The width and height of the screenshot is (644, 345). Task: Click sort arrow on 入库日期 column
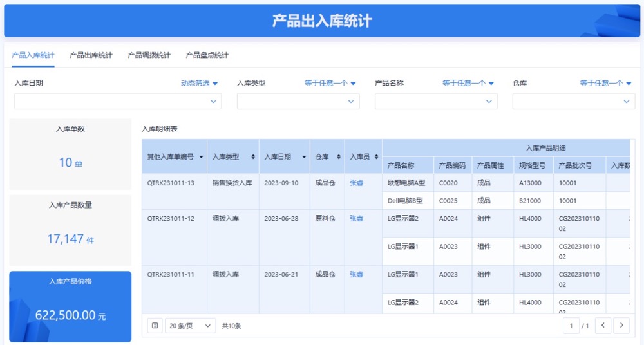304,157
